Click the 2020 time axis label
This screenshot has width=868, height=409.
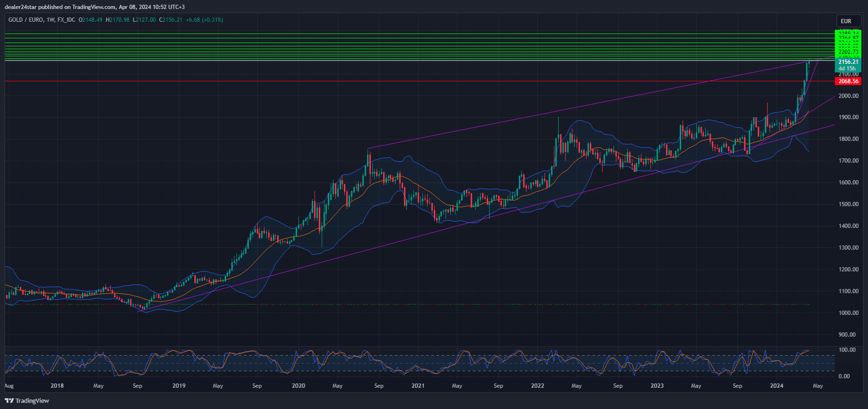(298, 386)
